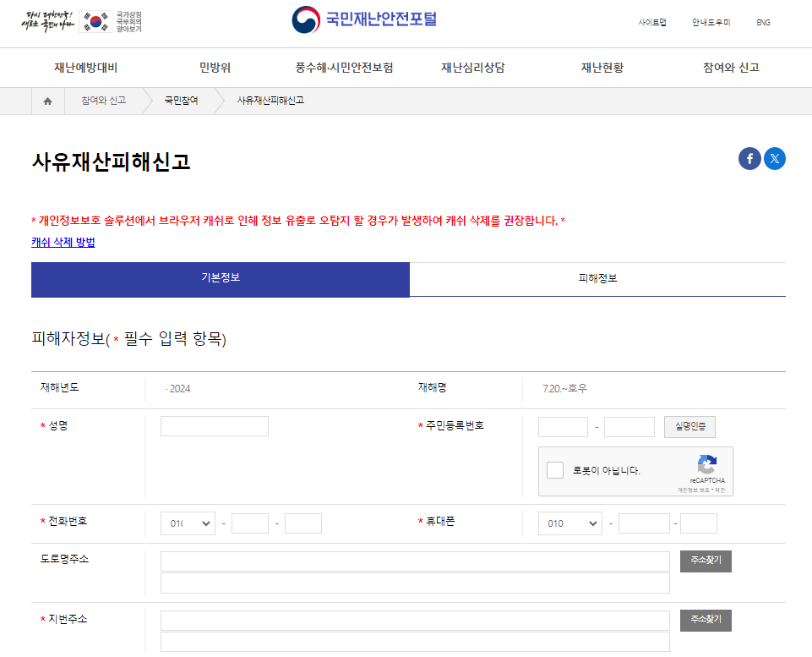The width and height of the screenshot is (812, 657).
Task: Click 주소찾기 next to 도로명주소
Action: 706,561
